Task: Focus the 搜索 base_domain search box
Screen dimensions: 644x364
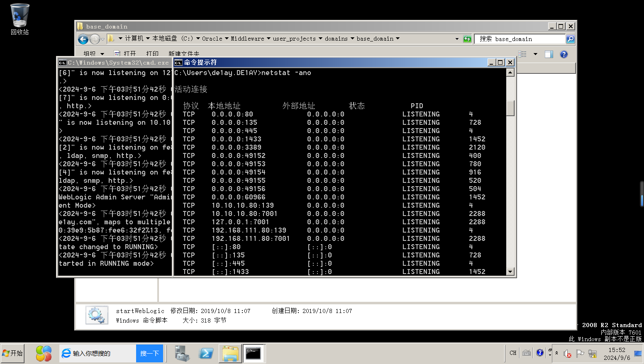Action: [520, 39]
